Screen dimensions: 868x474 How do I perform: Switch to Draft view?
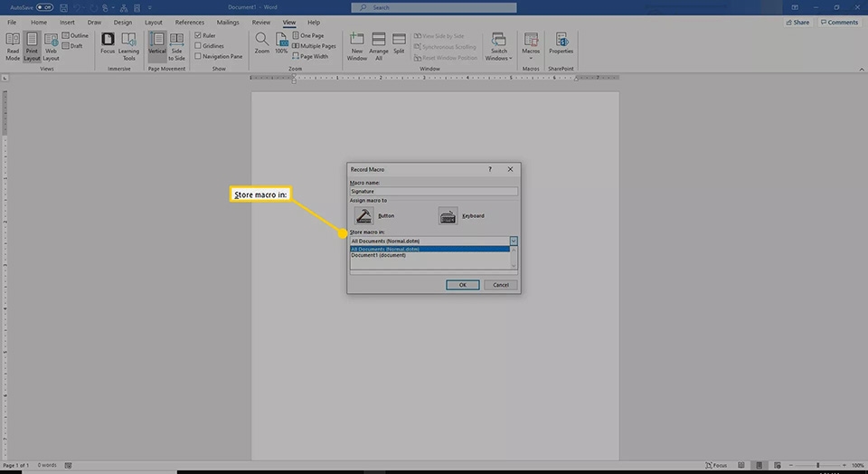[x=72, y=46]
